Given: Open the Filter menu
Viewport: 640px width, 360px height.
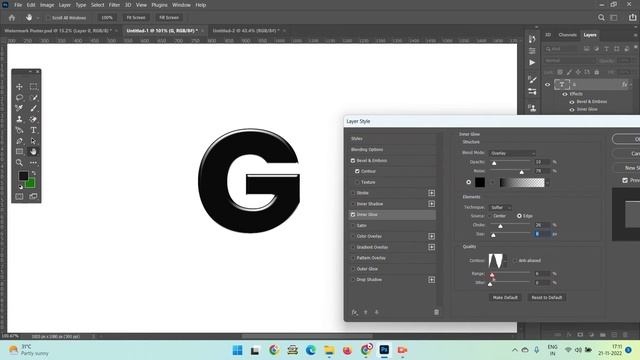Looking at the screenshot, I should tap(114, 5).
